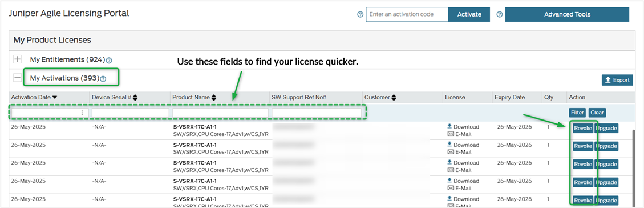
Task: Click the Activate button
Action: coord(469,14)
